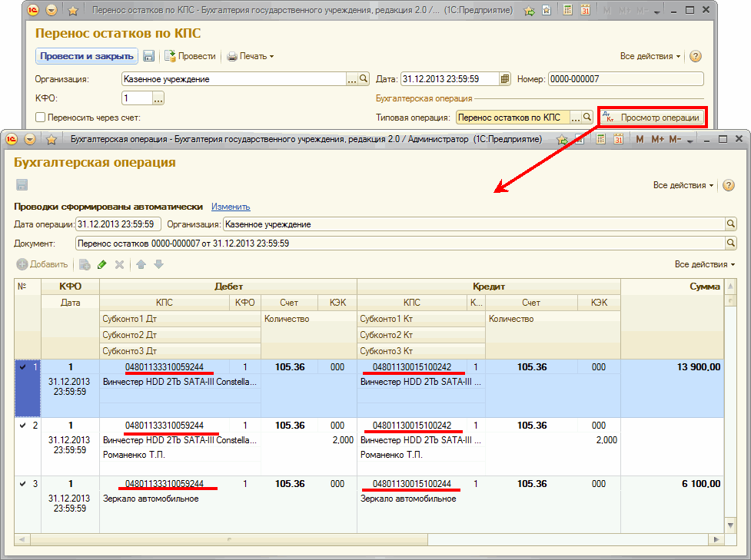The width and height of the screenshot is (751, 560).
Task: Click calculator icon in back window title bar
Action: pos(567,10)
